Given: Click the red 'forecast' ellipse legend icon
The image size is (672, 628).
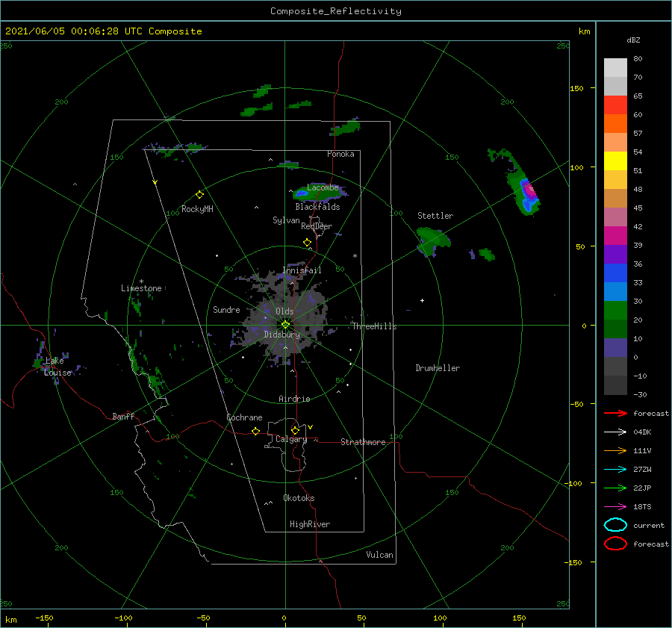Looking at the screenshot, I should (x=615, y=544).
